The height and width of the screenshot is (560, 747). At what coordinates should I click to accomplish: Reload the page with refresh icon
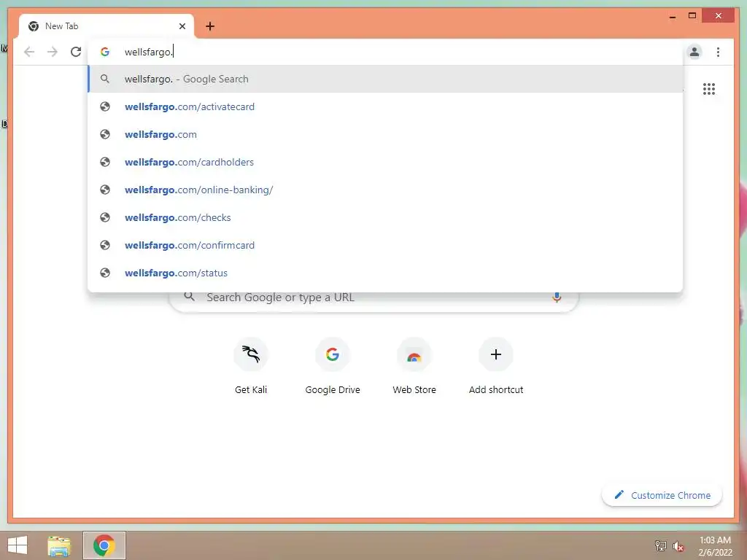tap(76, 52)
